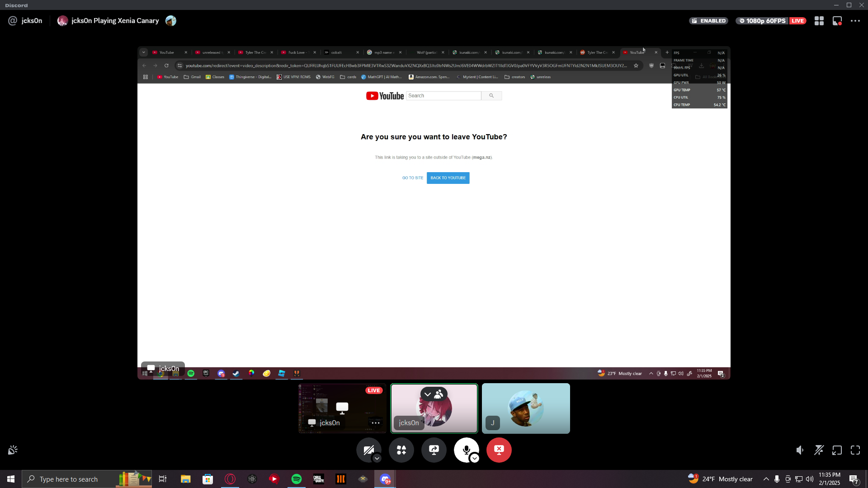The width and height of the screenshot is (868, 488).
Task: Open camera options dropdown arrow
Action: click(x=377, y=458)
